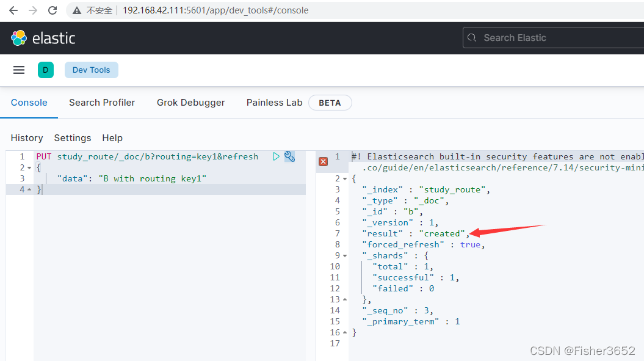Screen dimensions: 644x361
Task: Click the Dev Tools breadcrumb
Action: (91, 70)
